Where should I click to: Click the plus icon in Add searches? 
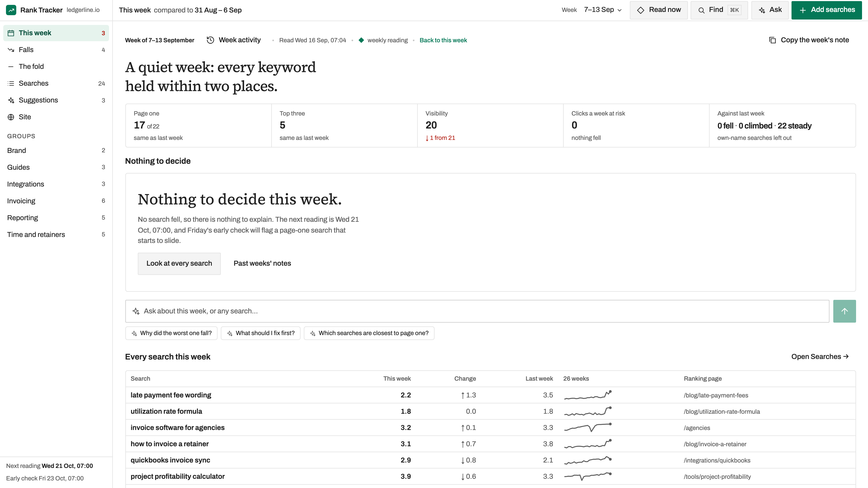[803, 10]
